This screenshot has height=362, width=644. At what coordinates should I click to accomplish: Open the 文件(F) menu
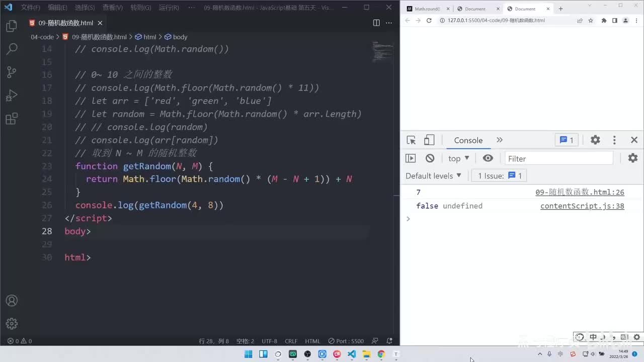click(x=31, y=8)
